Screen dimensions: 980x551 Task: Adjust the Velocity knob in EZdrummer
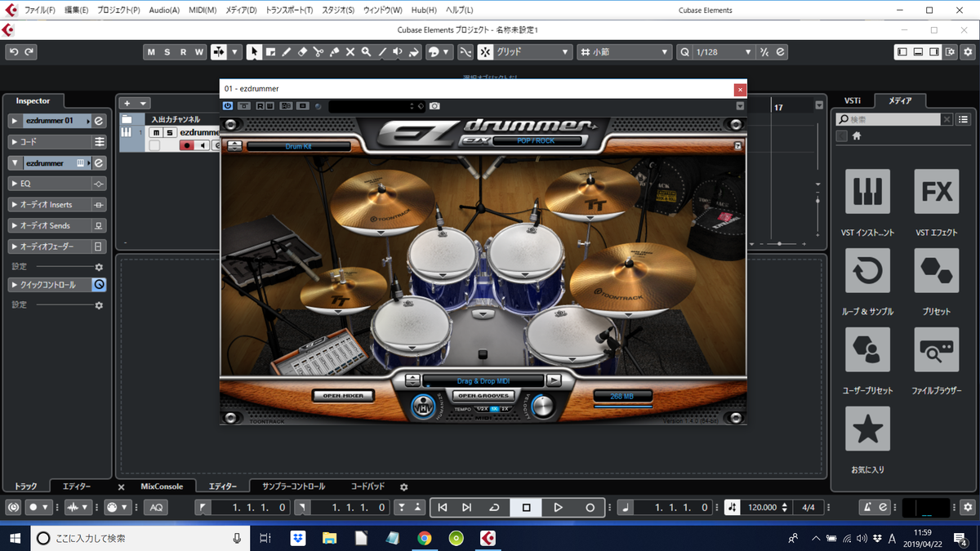pos(541,405)
